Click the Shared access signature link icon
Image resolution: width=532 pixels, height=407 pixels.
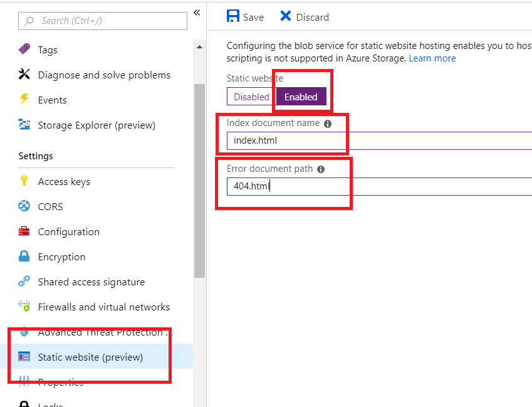coord(24,281)
